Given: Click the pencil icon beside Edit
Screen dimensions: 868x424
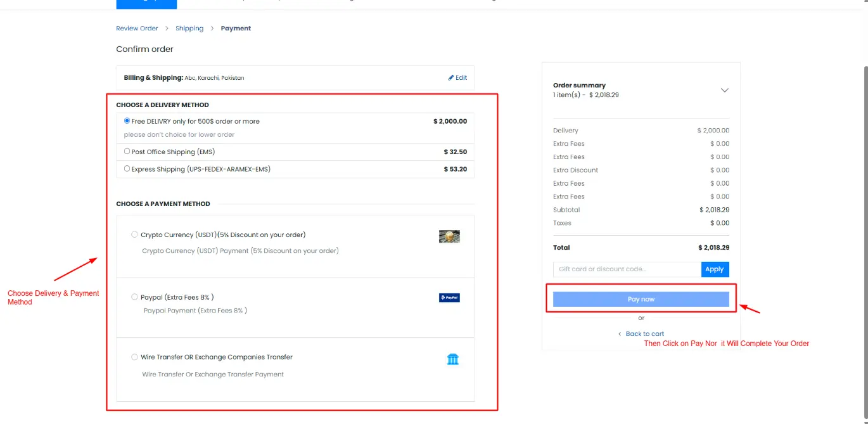Looking at the screenshot, I should point(451,78).
